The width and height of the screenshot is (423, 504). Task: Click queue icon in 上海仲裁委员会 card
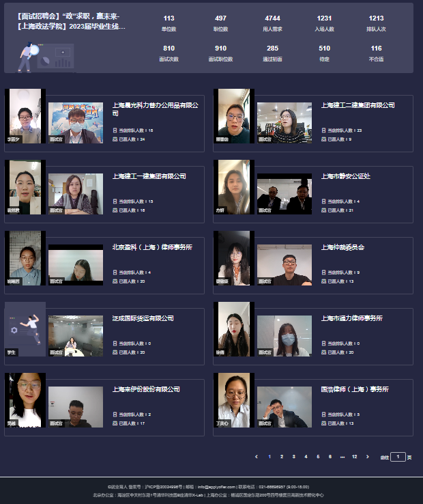tap(323, 272)
